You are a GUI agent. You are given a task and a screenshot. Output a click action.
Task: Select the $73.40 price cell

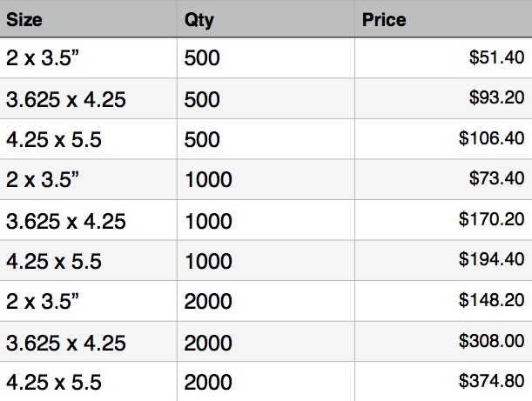(x=496, y=180)
